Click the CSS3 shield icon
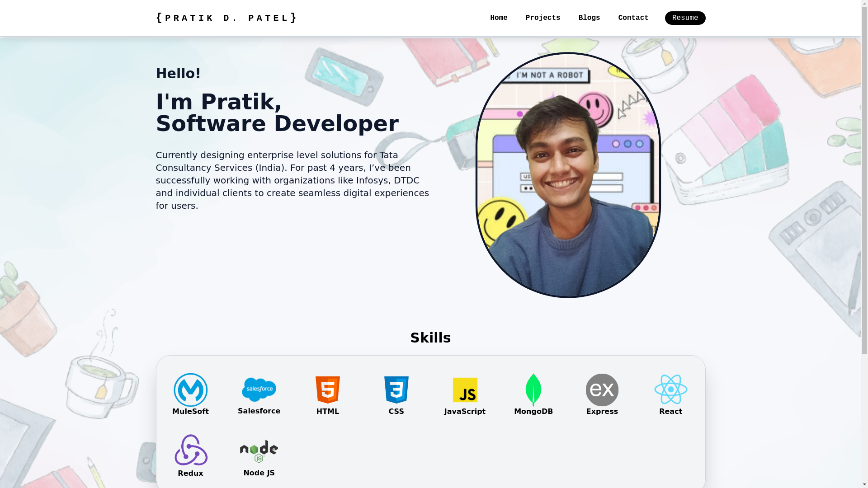868x488 pixels. [x=396, y=389]
